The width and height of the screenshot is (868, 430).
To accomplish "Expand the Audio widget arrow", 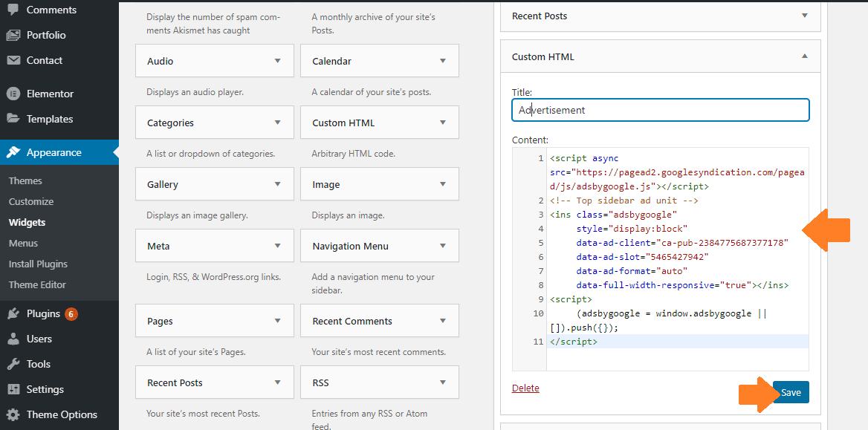I will point(277,61).
